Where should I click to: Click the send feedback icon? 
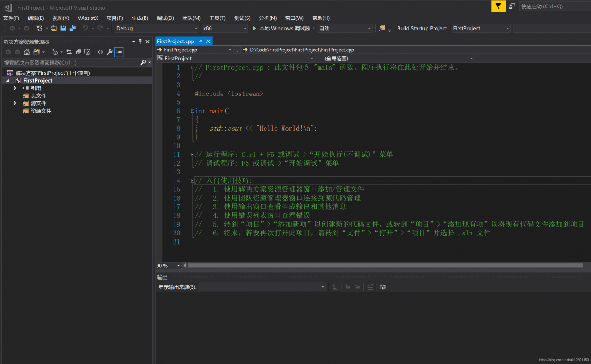point(512,6)
